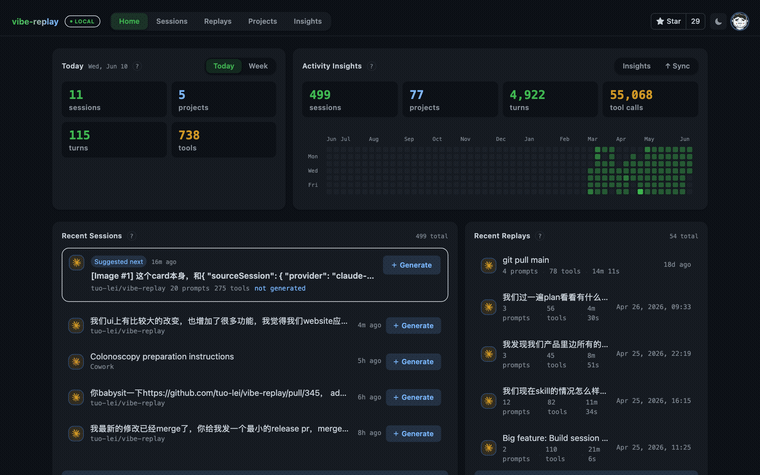Open the replay mentioning skill status
This screenshot has height=475, width=760.
(x=554, y=391)
